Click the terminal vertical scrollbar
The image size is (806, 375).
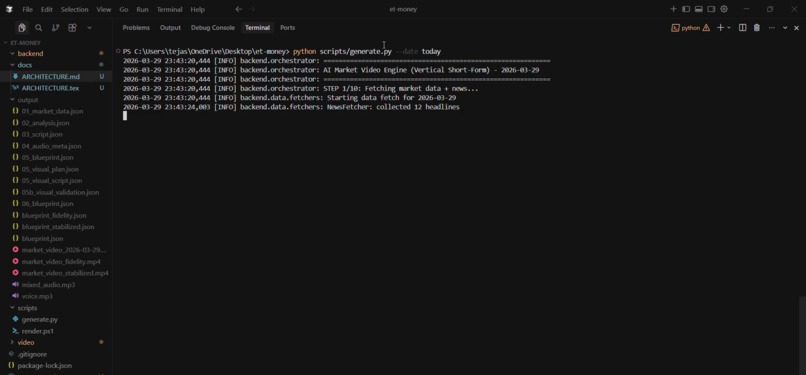(x=802, y=335)
